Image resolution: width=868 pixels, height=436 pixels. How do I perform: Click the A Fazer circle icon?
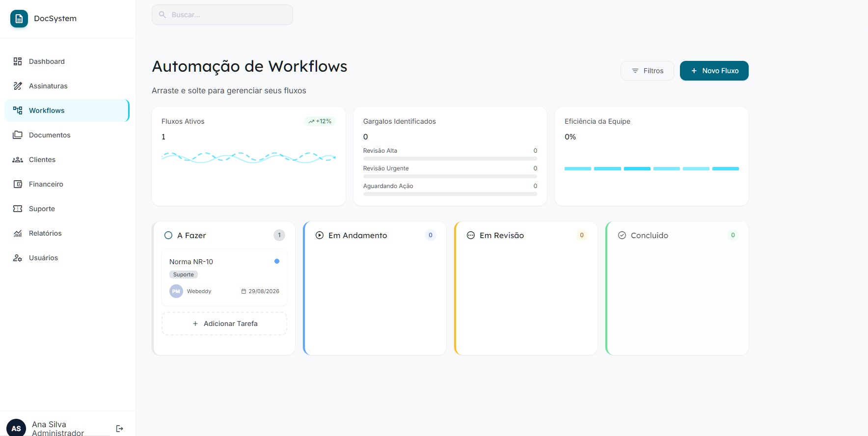(168, 235)
